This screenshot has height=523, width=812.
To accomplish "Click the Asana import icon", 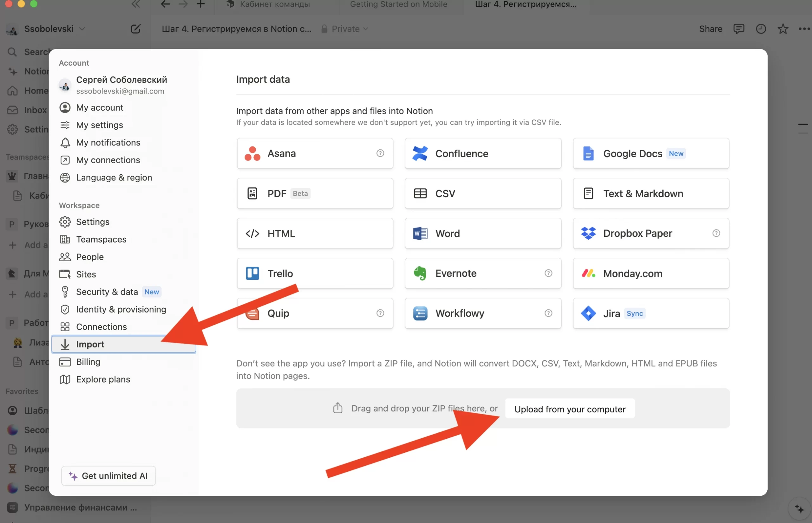I will coord(251,153).
